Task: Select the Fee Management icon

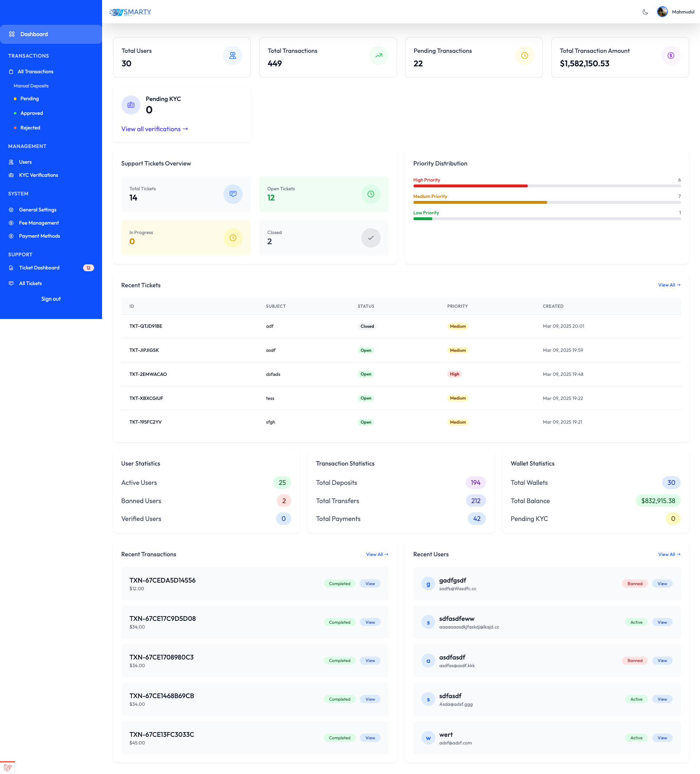Action: tap(12, 223)
